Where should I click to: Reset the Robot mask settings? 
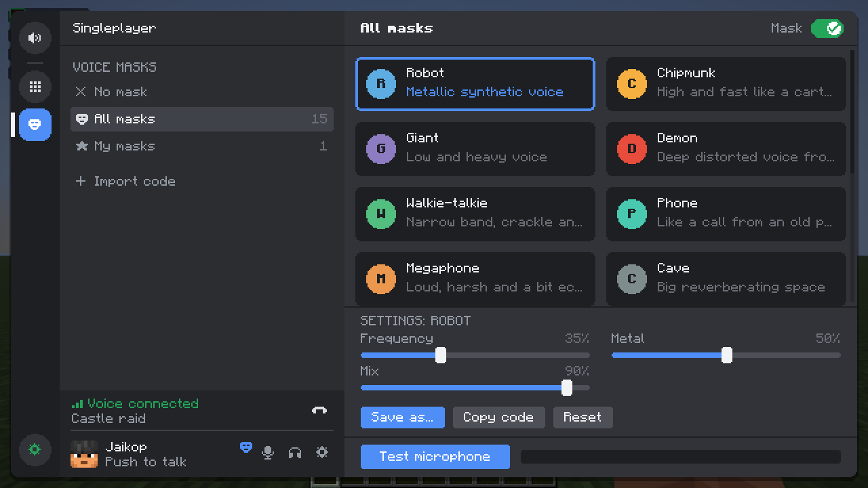[x=583, y=418]
